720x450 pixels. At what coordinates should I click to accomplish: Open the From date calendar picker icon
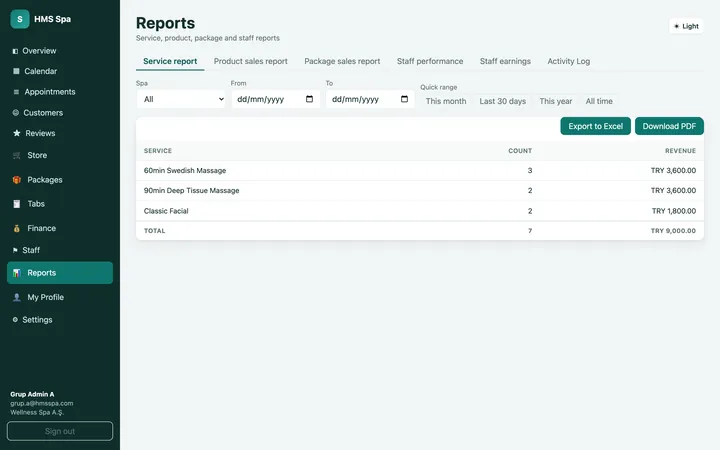309,99
